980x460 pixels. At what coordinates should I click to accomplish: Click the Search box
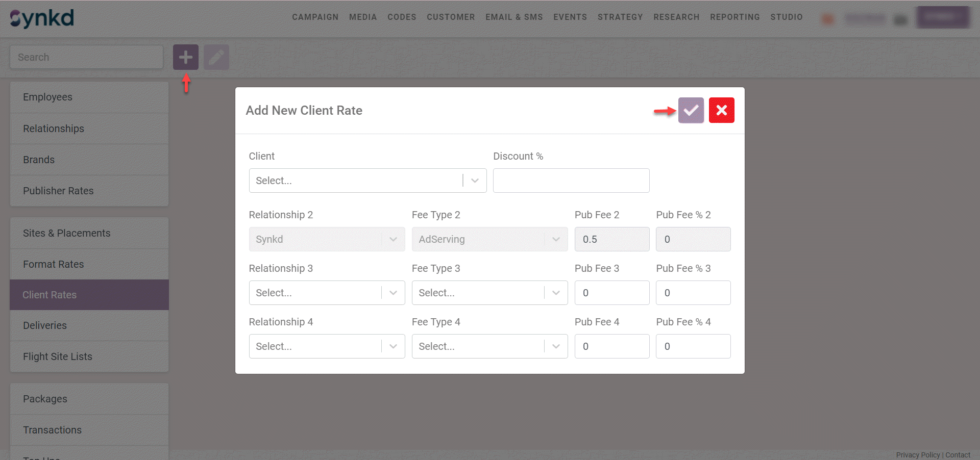tap(86, 57)
